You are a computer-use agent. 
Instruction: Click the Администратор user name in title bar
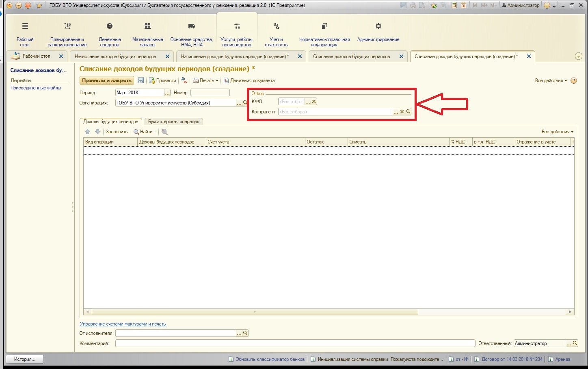(521, 5)
